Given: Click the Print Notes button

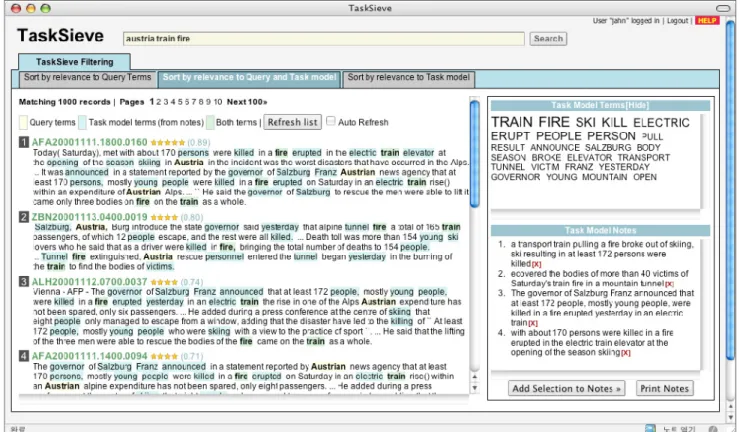Looking at the screenshot, I should coord(664,389).
